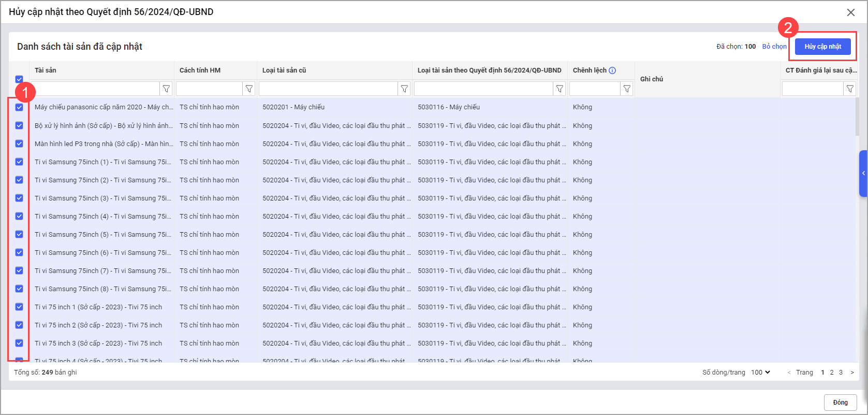Click the info icon next to Chênh lệch
This screenshot has width=868, height=415.
(612, 70)
